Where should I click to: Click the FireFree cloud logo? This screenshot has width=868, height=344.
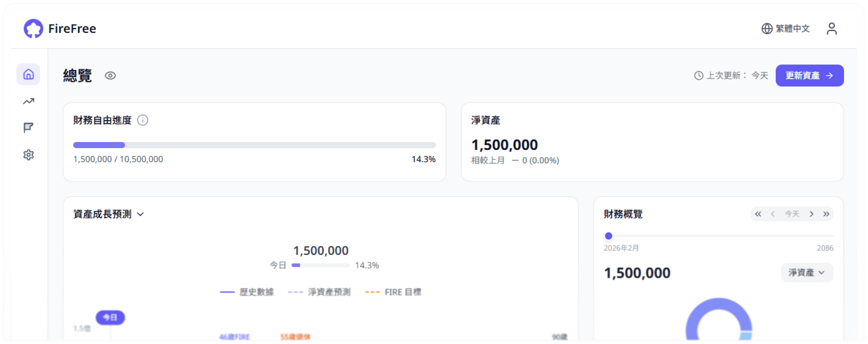click(x=33, y=28)
